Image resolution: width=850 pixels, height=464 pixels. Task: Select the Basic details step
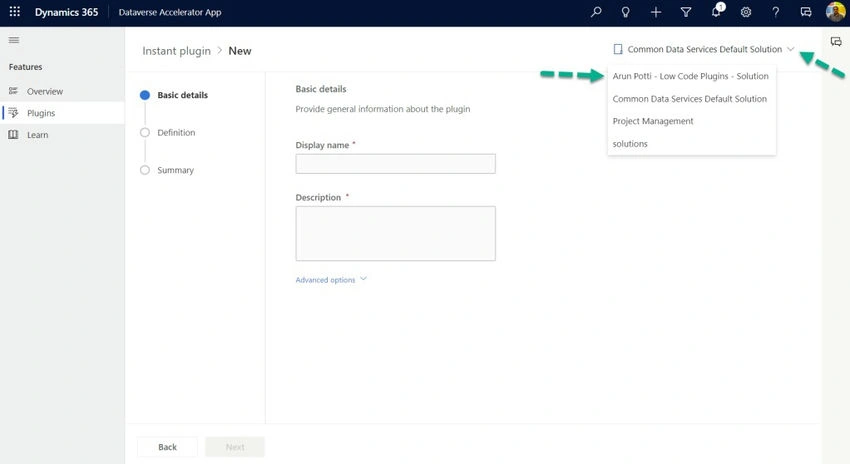click(x=174, y=95)
